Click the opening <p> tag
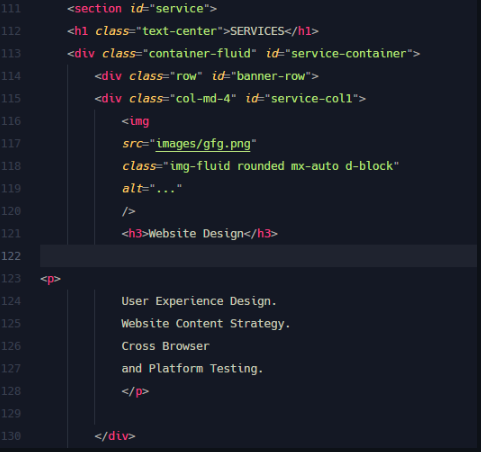Image resolution: width=481 pixels, height=452 pixels. [51, 279]
